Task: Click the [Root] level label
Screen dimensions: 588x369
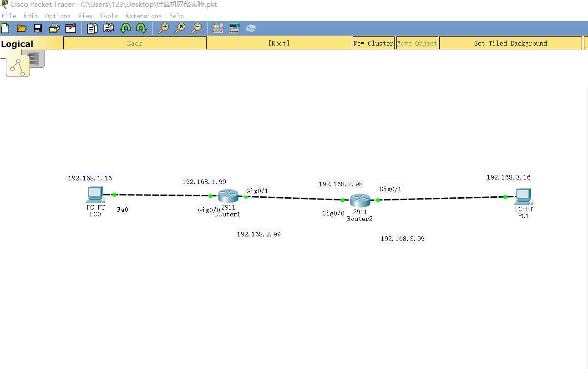Action: tap(279, 43)
